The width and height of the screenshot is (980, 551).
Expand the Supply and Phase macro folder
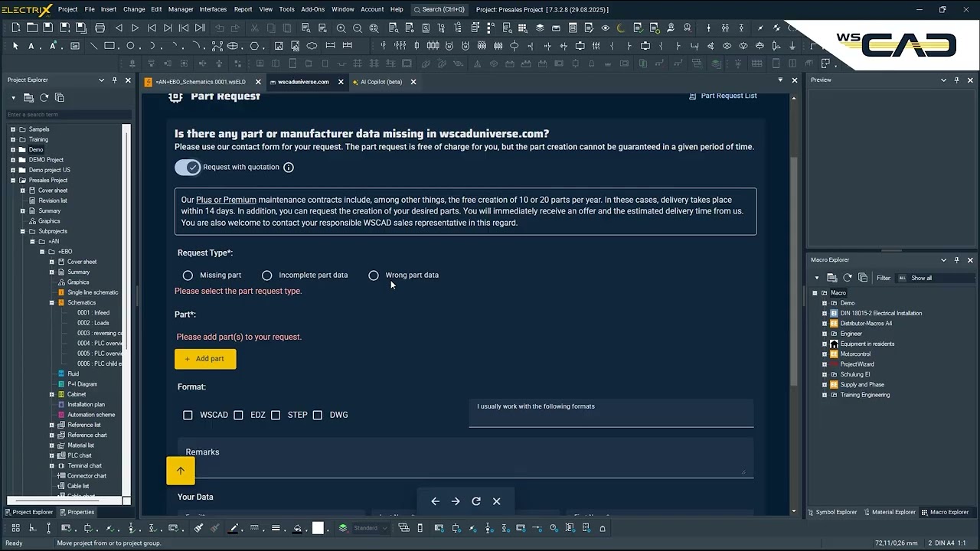tap(825, 385)
